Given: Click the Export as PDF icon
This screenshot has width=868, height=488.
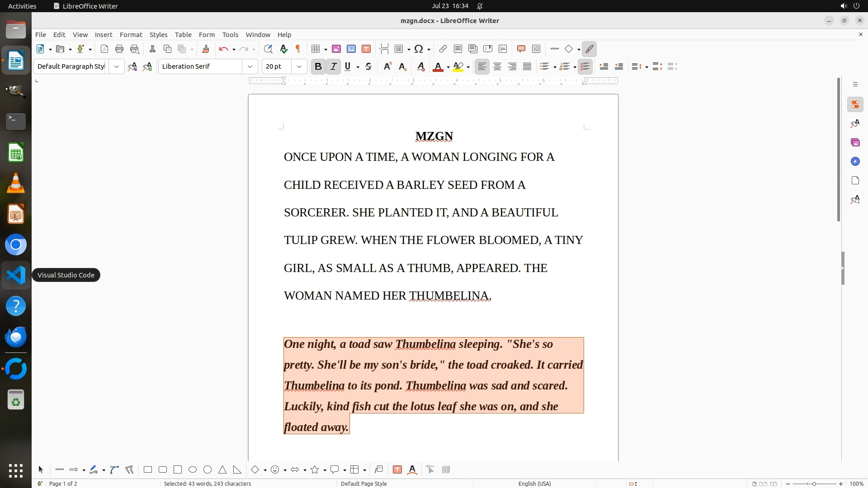Looking at the screenshot, I should pos(104,49).
